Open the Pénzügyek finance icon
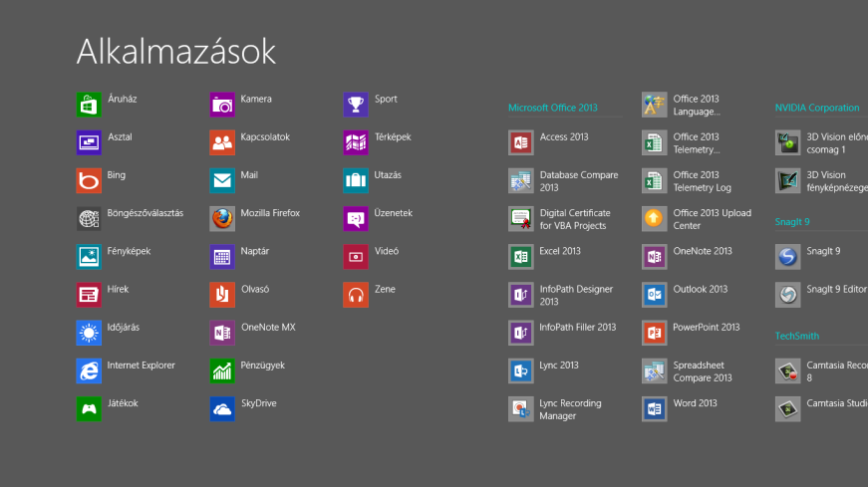 click(222, 370)
